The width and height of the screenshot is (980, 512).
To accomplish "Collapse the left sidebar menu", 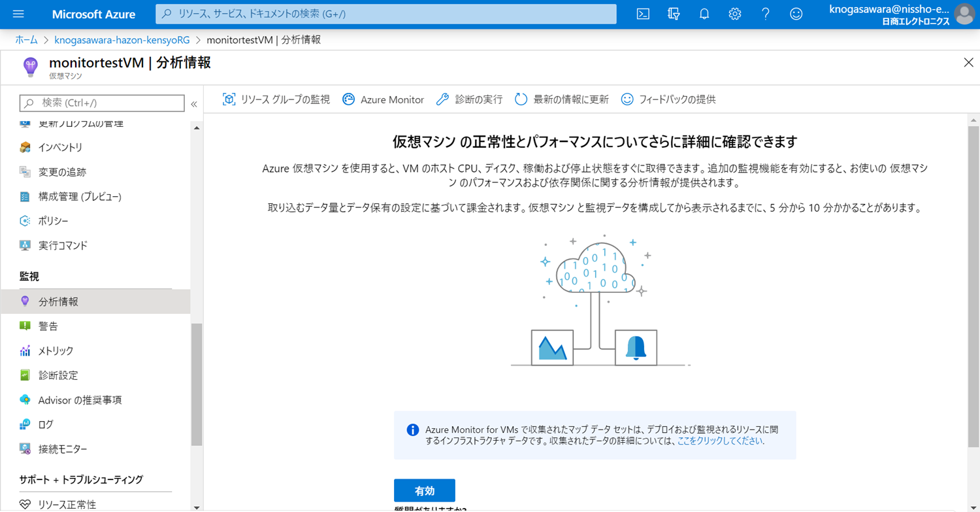I will 194,104.
